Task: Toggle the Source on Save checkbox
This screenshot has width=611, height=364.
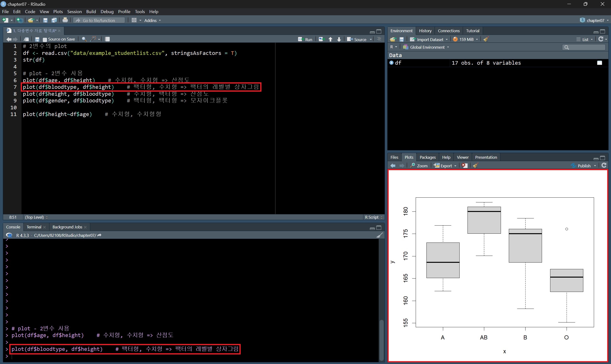Action: (x=45, y=39)
